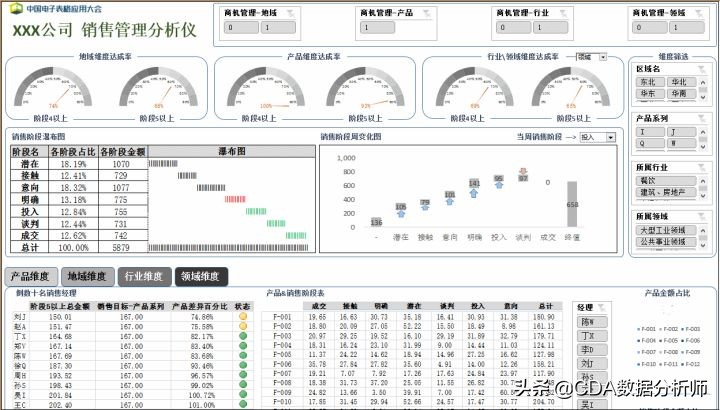
Task: Clear filter on 商机管理-领域 slicer
Action: click(x=699, y=14)
